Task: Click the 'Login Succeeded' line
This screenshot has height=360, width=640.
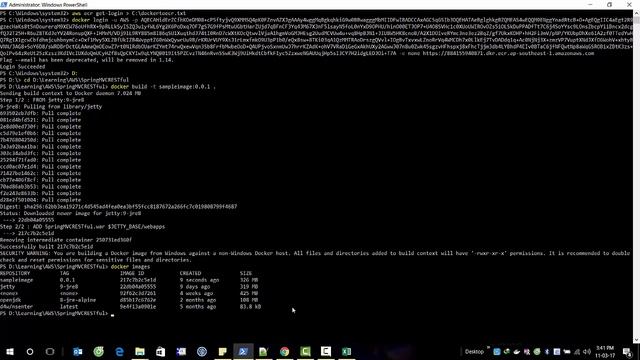Action: click(22, 67)
